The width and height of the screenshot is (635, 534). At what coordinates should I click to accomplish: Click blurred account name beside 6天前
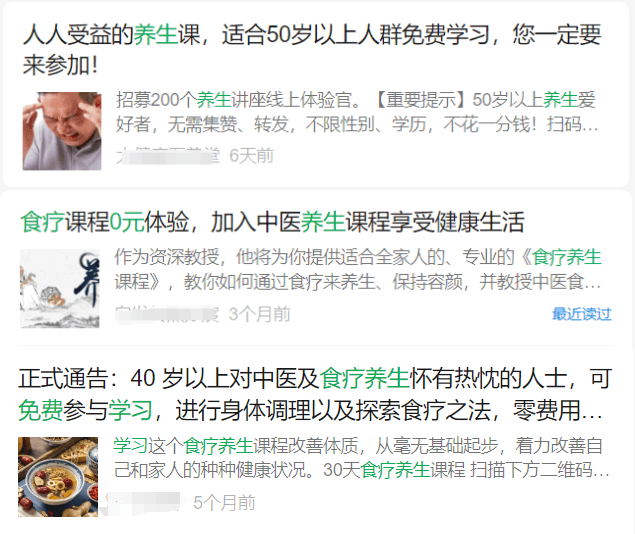coord(168,156)
